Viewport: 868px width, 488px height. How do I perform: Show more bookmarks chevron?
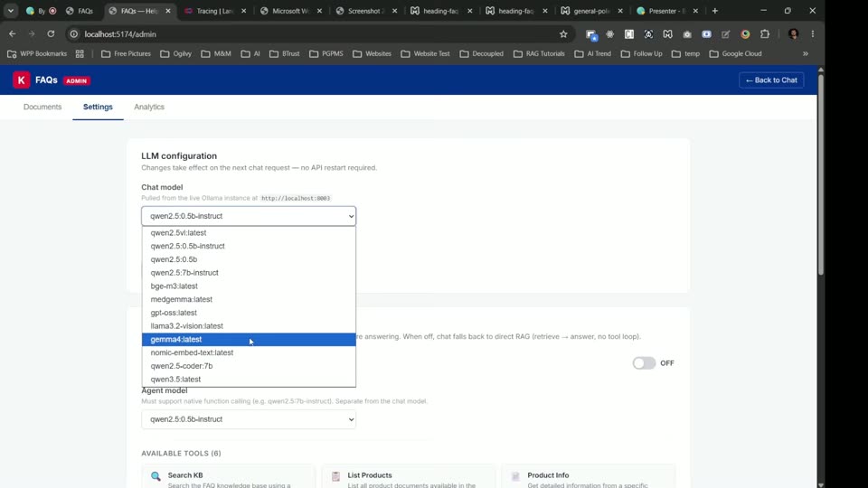pyautogui.click(x=806, y=53)
